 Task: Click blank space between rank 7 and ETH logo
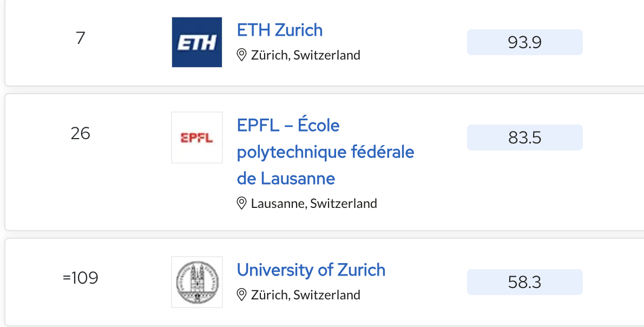click(x=128, y=41)
